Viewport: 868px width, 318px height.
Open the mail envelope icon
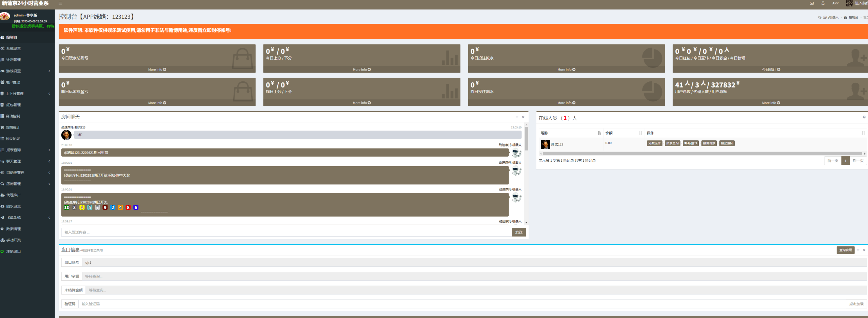click(812, 3)
